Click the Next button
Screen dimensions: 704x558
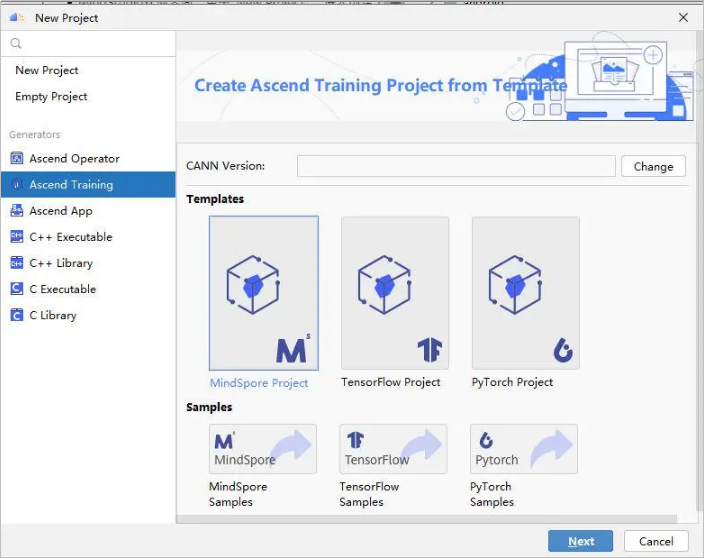coord(581,541)
